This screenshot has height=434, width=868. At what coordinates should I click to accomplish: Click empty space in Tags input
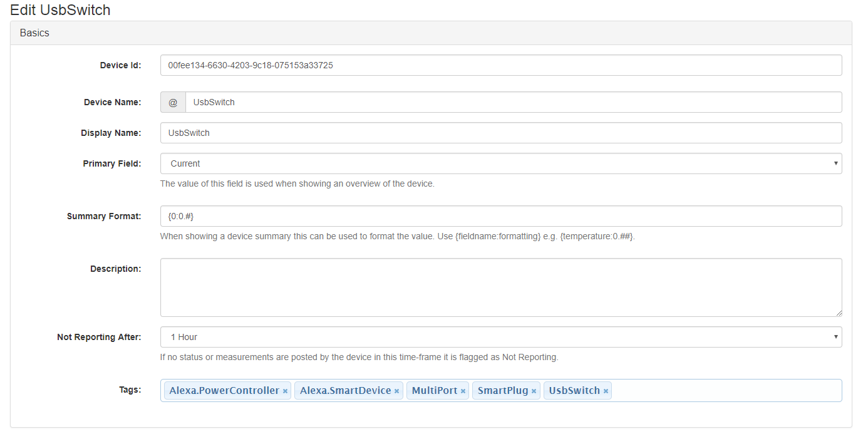(726, 391)
